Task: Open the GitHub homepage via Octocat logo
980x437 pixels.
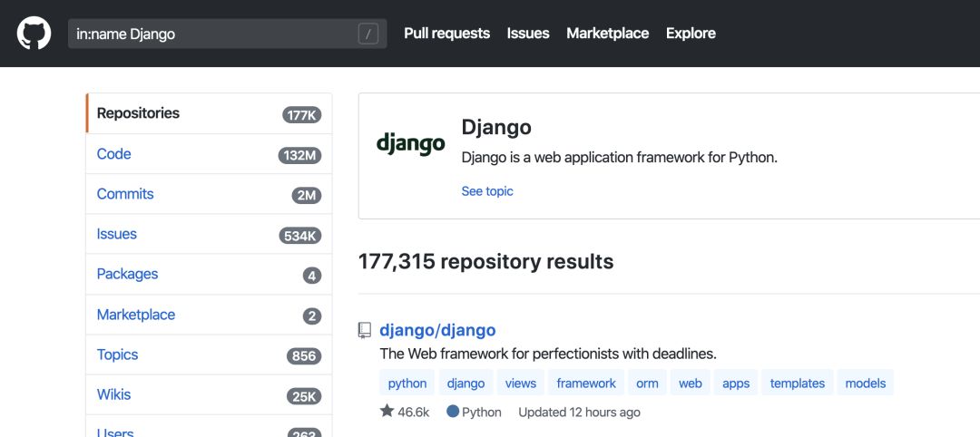Action: [34, 33]
